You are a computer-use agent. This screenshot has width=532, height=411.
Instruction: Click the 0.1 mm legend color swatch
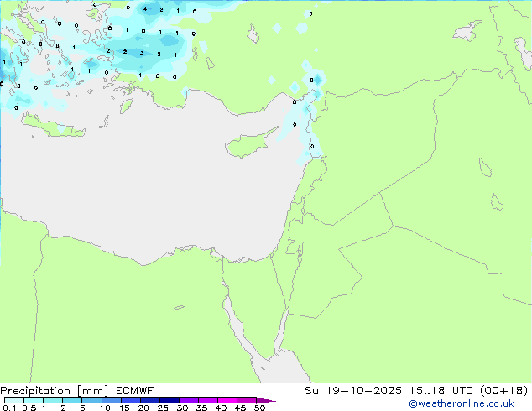(14, 400)
